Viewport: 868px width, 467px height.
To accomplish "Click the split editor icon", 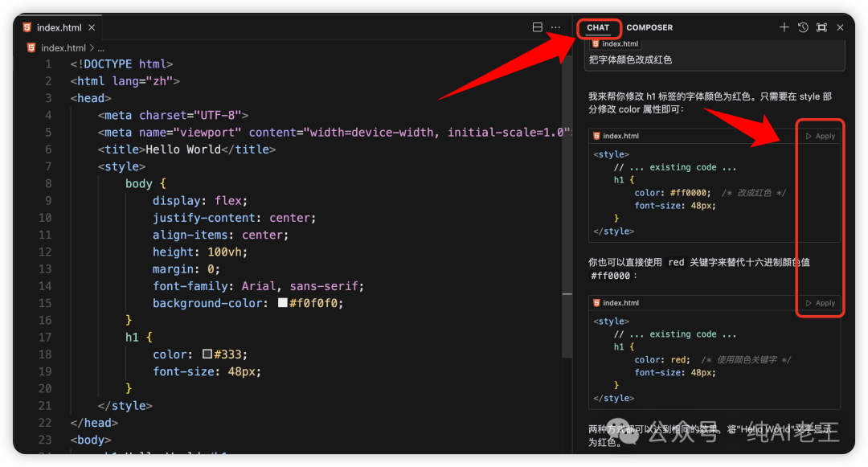I will (x=538, y=27).
